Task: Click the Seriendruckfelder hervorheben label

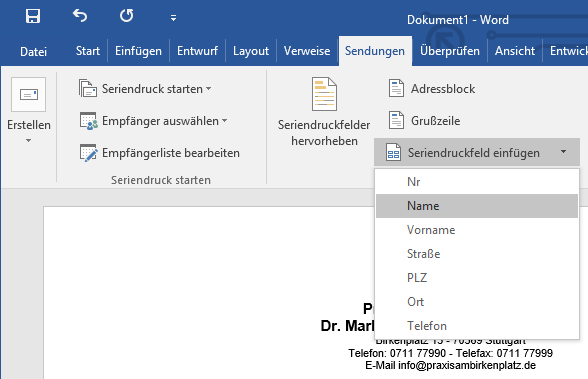Action: click(x=324, y=133)
